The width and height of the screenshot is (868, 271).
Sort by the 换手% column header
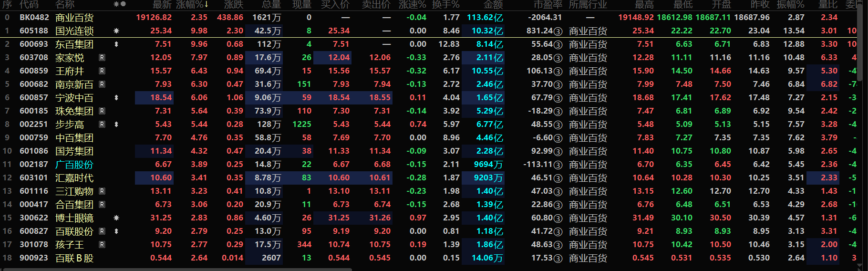[446, 4]
